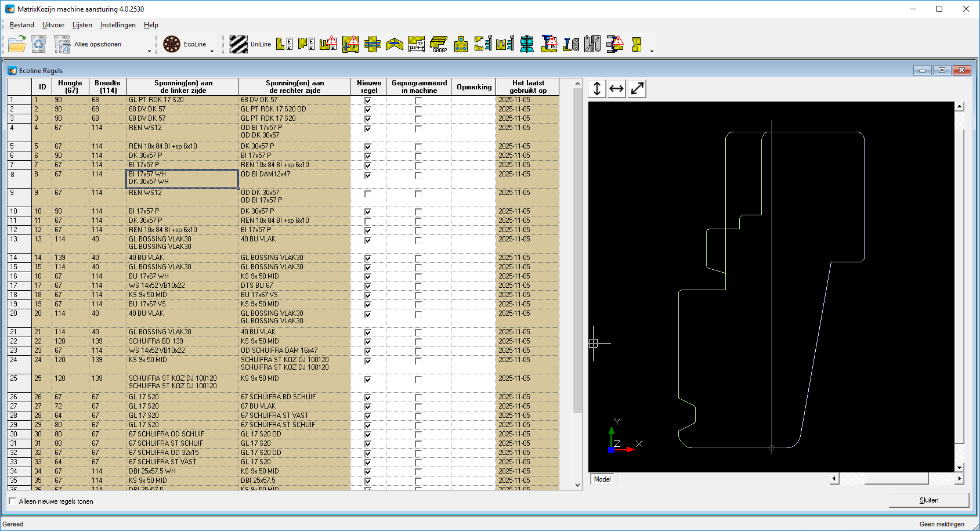Click table scrollbar down arrow
980x531 pixels.
(x=577, y=485)
